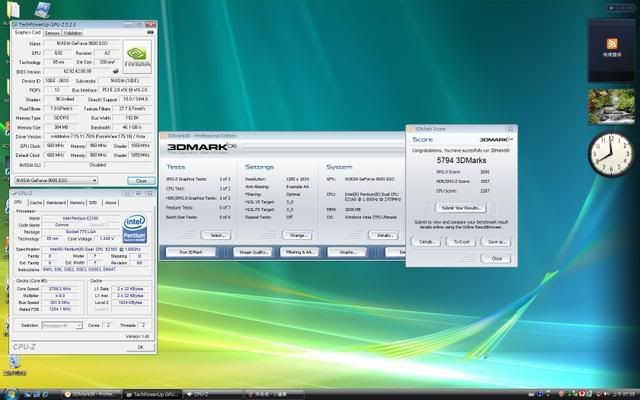
Task: Click the TechPowerUp GPU-Z taskbar button
Action: click(x=151, y=395)
